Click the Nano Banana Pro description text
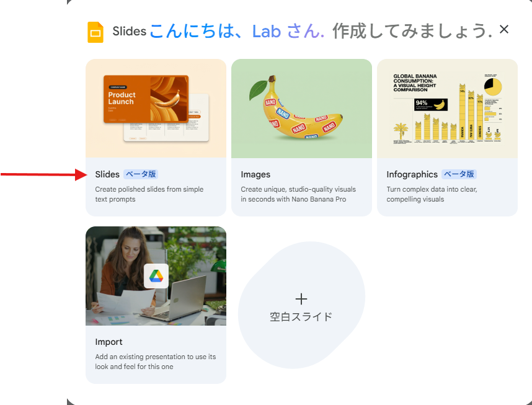This screenshot has height=405, width=532. [x=298, y=194]
